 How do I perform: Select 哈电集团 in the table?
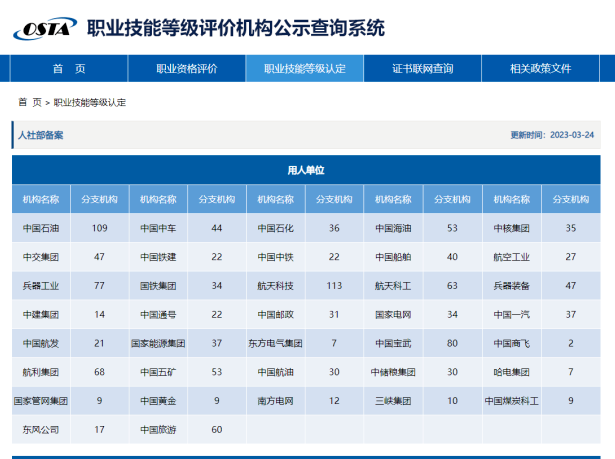(x=511, y=372)
